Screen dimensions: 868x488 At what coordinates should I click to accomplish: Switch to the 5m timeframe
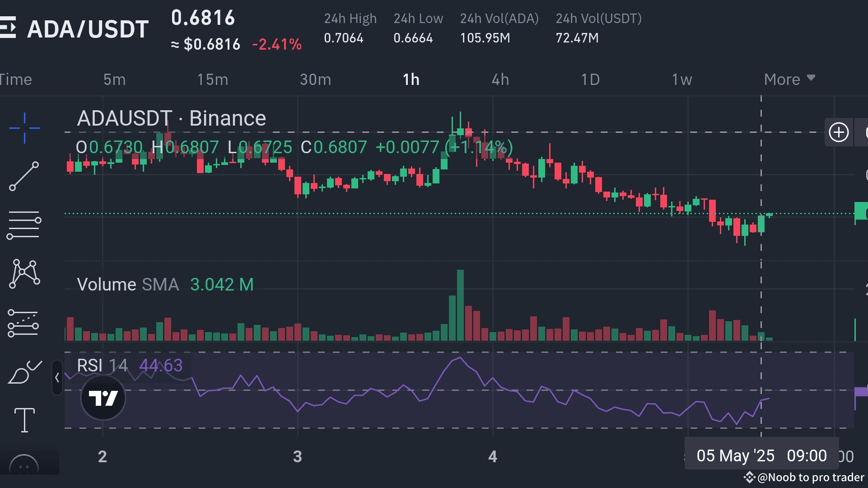point(114,80)
